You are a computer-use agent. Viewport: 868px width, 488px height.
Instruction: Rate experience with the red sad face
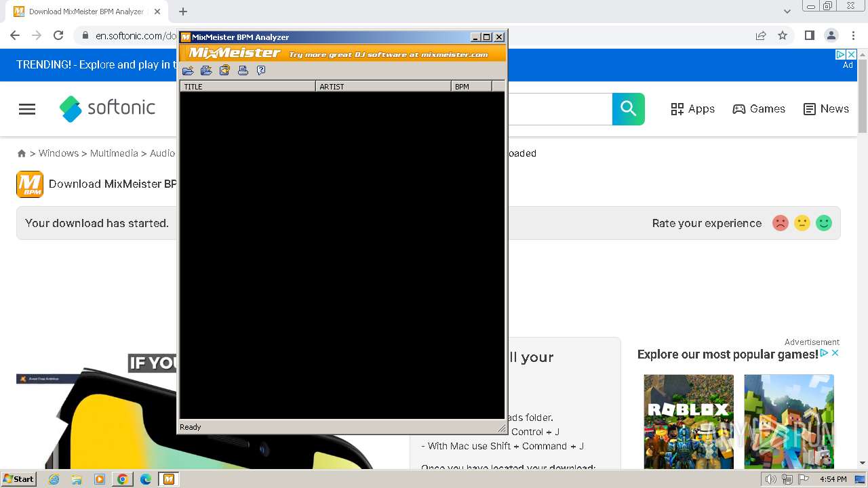pos(781,223)
